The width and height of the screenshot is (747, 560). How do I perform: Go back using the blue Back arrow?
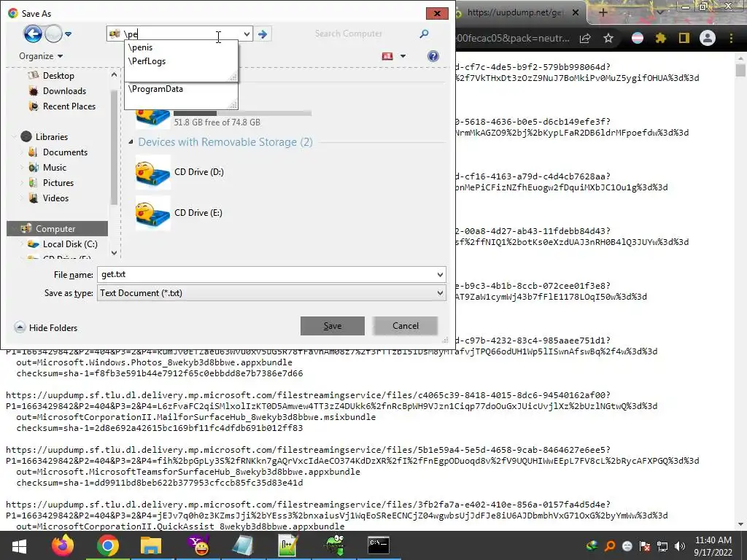[33, 34]
